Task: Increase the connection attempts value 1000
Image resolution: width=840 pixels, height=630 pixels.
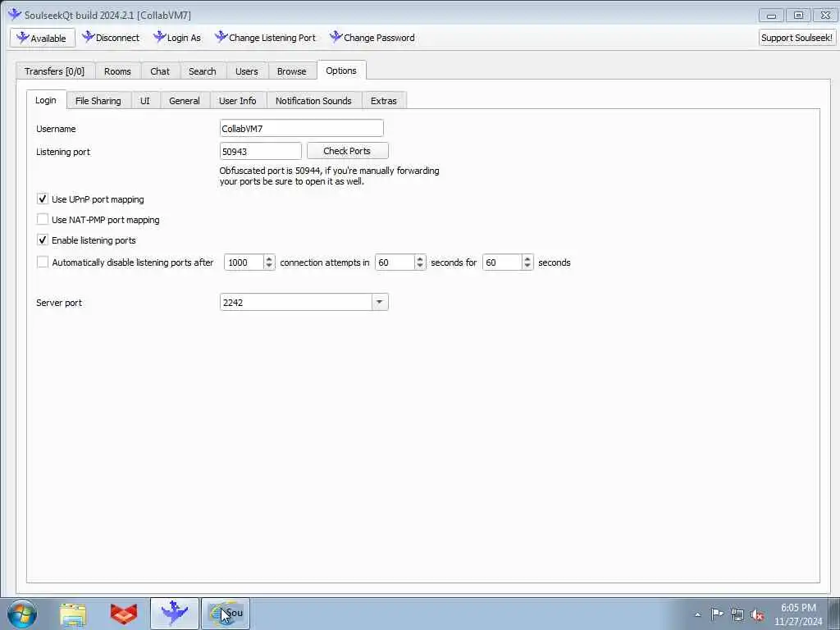Action: pyautogui.click(x=269, y=258)
